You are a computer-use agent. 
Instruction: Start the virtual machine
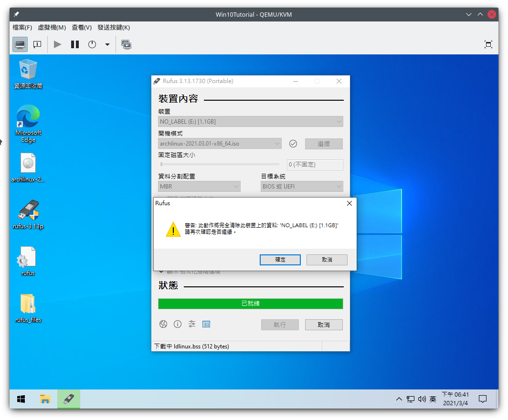(58, 44)
